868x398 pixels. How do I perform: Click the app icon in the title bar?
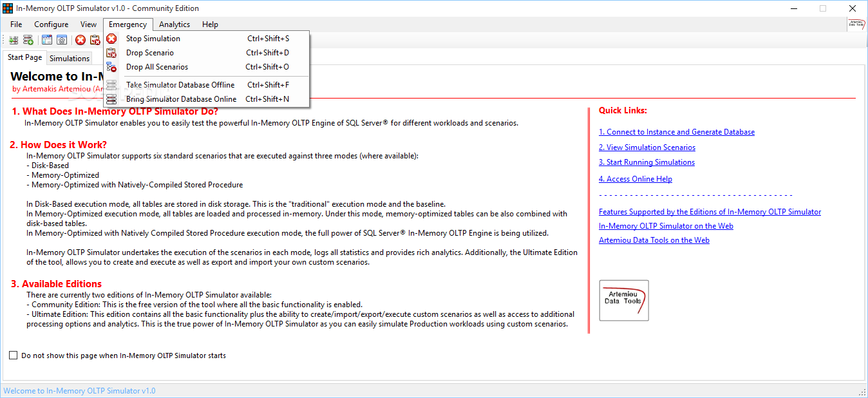click(8, 8)
